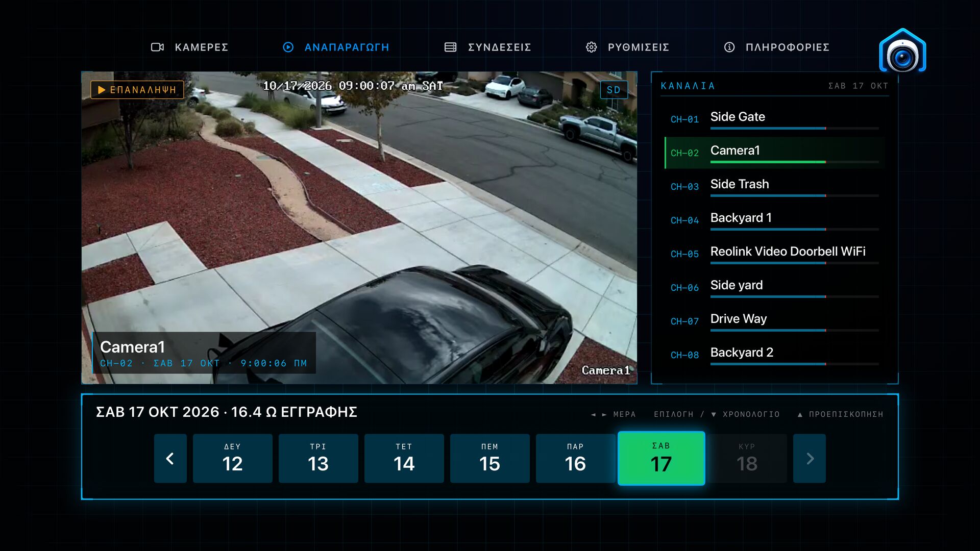Click the ΚΑΜΕΡΕΣ camera icon

(x=157, y=47)
